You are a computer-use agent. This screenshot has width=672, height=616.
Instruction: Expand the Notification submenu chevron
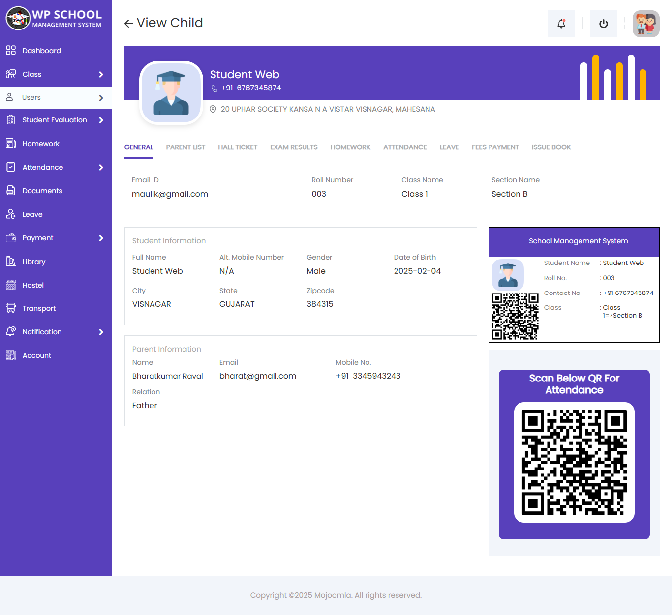click(x=101, y=332)
